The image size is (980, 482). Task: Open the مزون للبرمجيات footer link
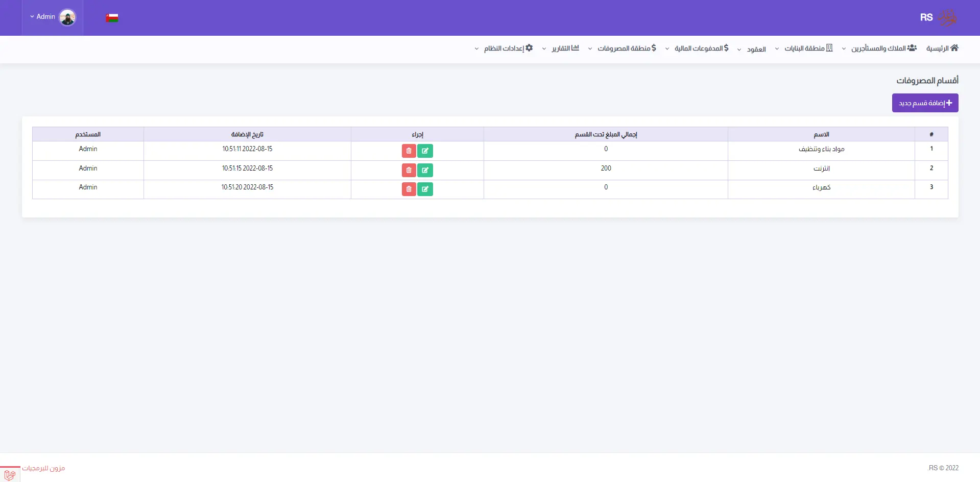(x=43, y=468)
